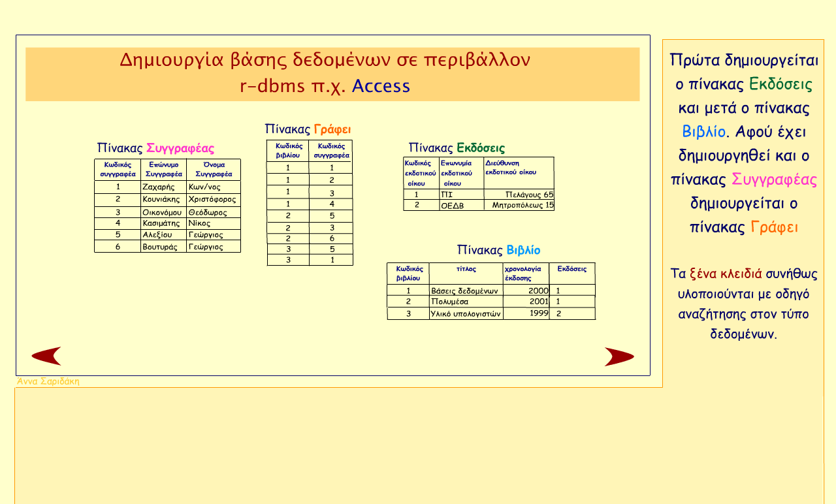Click pink word Συγγραφέας in side note
Viewport: 836px width, 504px height.
tap(775, 179)
